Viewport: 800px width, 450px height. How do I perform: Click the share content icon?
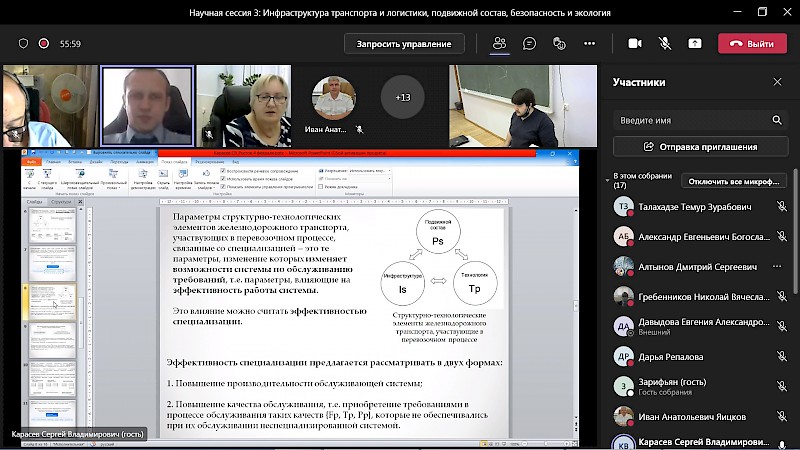pyautogui.click(x=695, y=44)
